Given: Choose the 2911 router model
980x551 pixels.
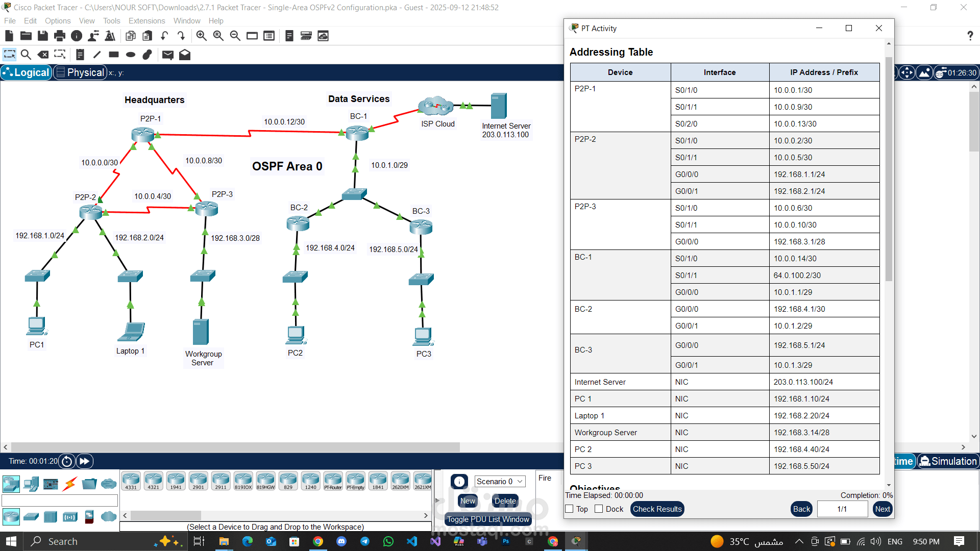Looking at the screenshot, I should 220,481.
